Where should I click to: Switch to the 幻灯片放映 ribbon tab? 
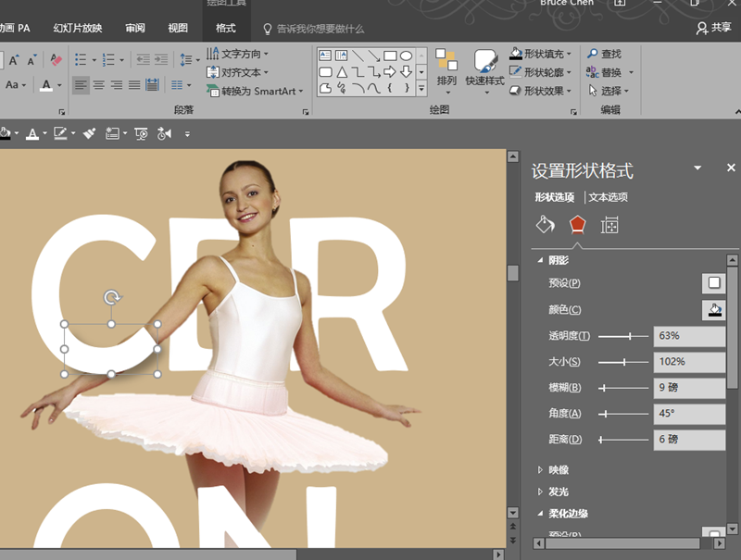coord(78,29)
